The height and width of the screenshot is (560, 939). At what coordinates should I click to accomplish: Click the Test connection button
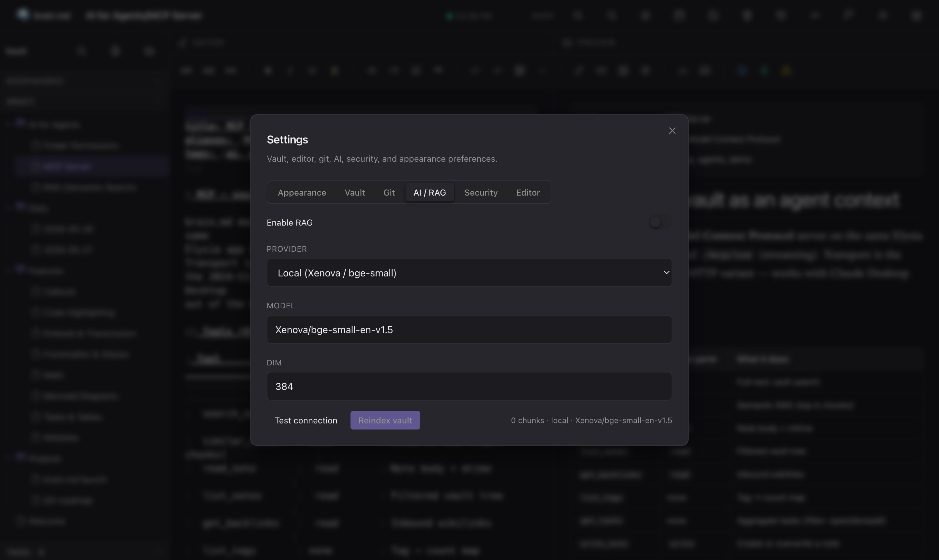click(306, 420)
